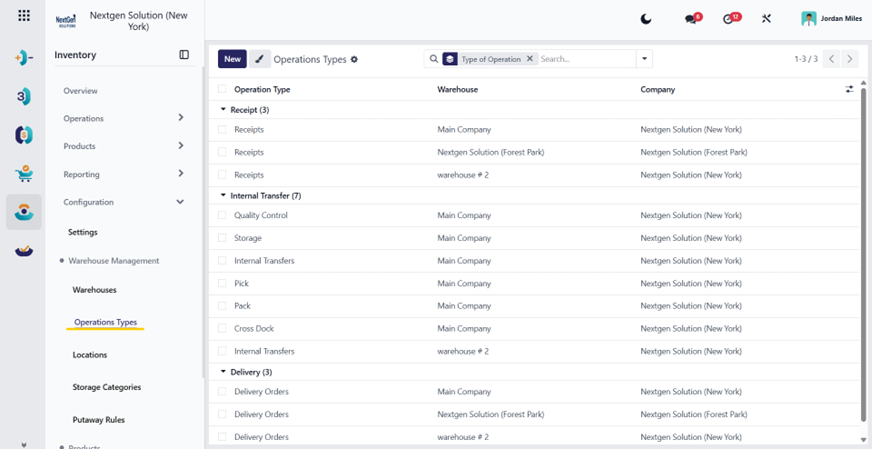
Task: Open the search options dropdown arrow
Action: point(645,58)
